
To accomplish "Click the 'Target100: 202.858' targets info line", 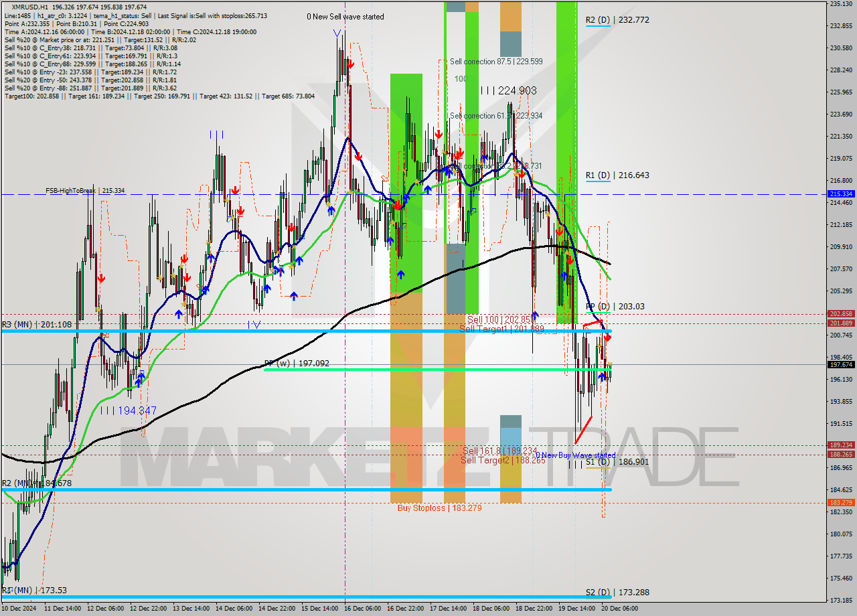I will 159,96.
